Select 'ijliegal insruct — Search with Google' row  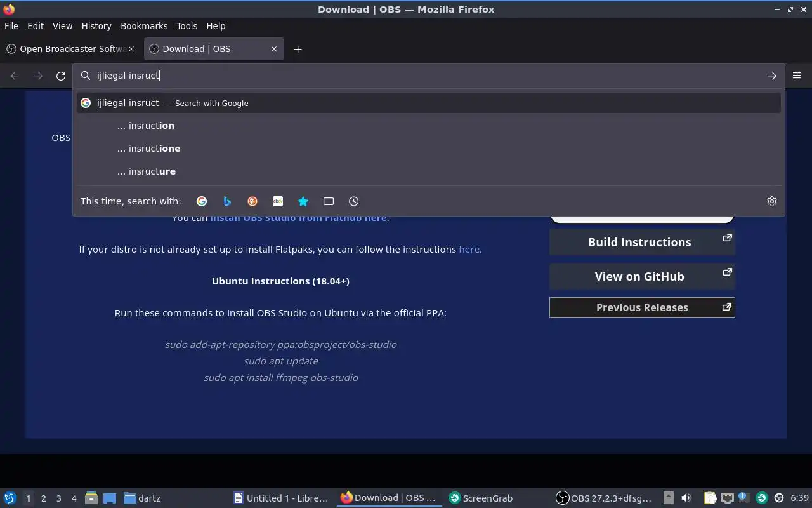(x=428, y=103)
